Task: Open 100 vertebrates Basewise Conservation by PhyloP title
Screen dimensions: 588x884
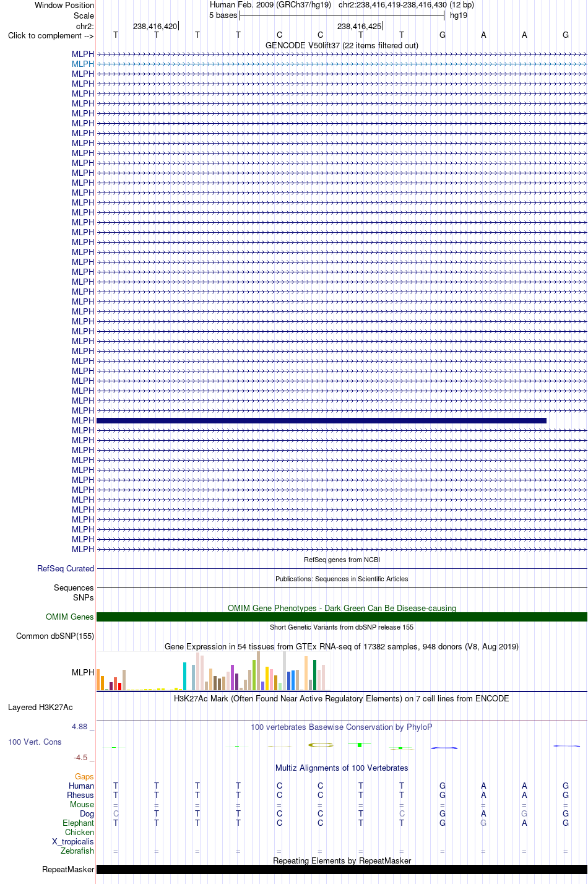Action: click(342, 727)
